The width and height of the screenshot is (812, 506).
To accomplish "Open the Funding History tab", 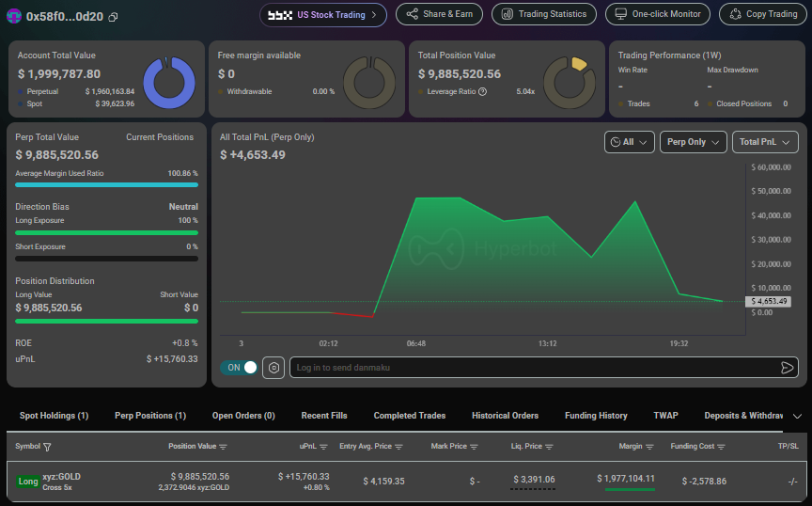I will [x=596, y=416].
